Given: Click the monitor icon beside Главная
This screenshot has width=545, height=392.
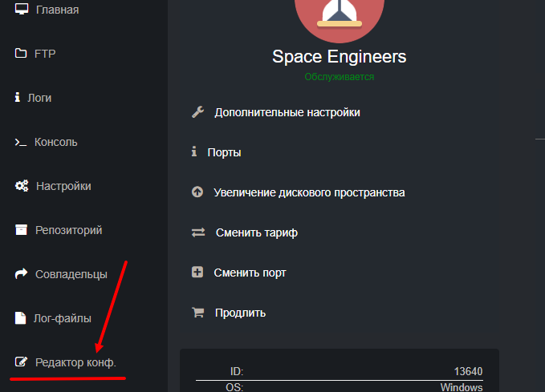Looking at the screenshot, I should (22, 10).
